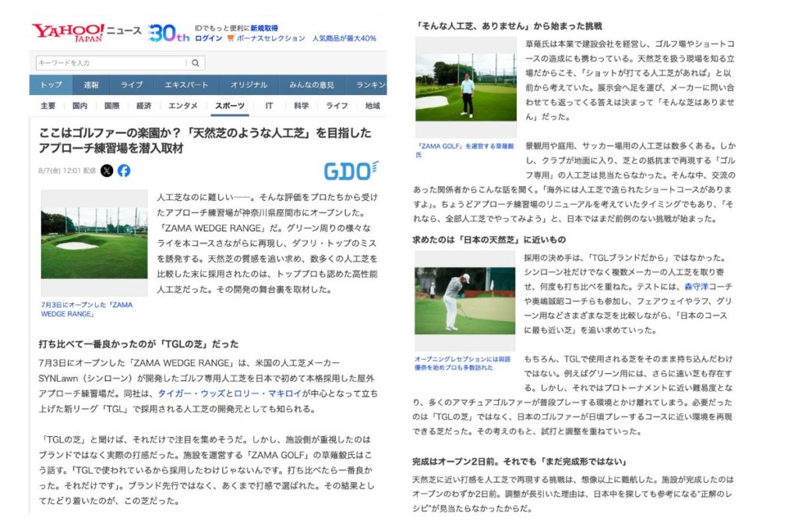The image size is (798, 532).
Task: Click the Yahoo! JAPAN logo
Action: pyautogui.click(x=69, y=33)
